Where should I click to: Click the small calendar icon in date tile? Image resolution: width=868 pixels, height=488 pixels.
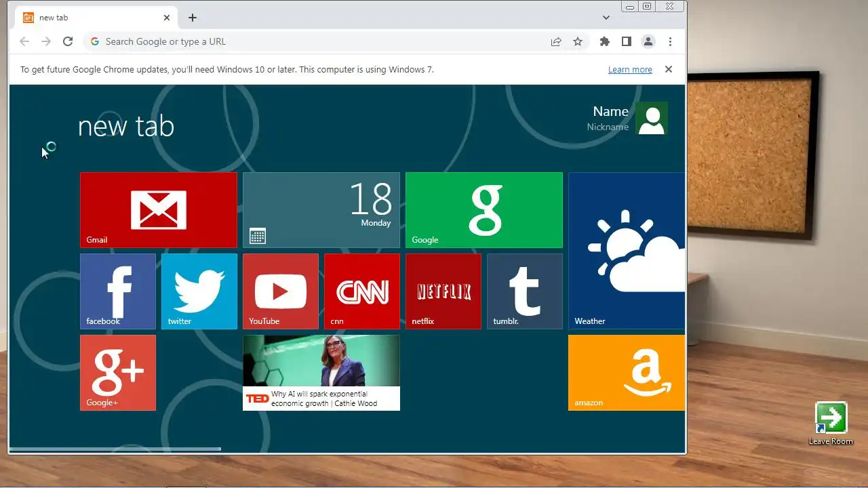tap(258, 236)
